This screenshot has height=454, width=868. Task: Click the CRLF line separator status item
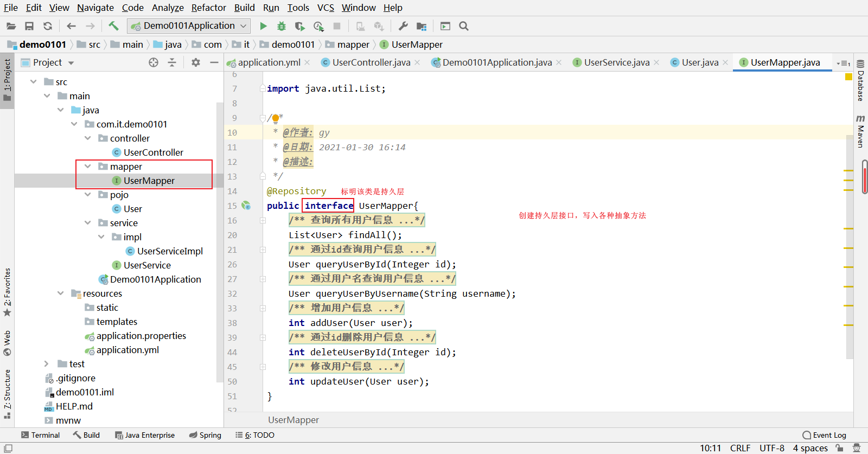click(741, 448)
